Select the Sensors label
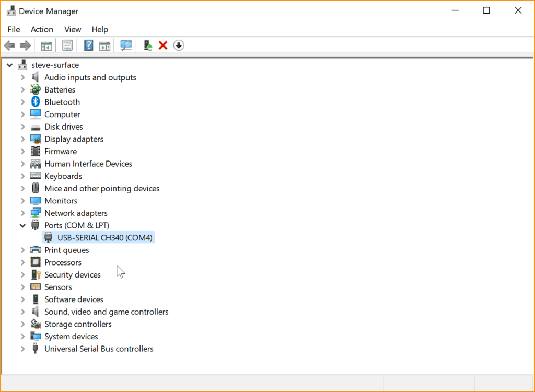The height and width of the screenshot is (392, 535). (x=59, y=287)
